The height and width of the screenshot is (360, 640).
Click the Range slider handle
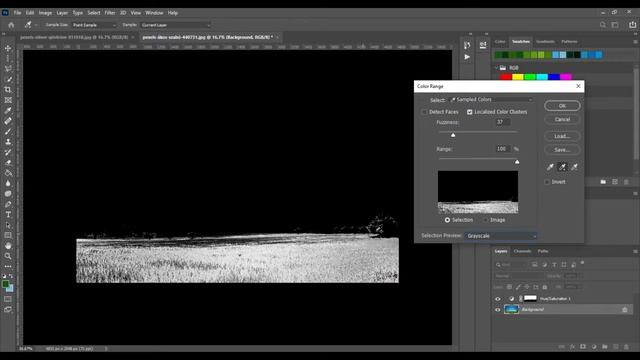517,162
